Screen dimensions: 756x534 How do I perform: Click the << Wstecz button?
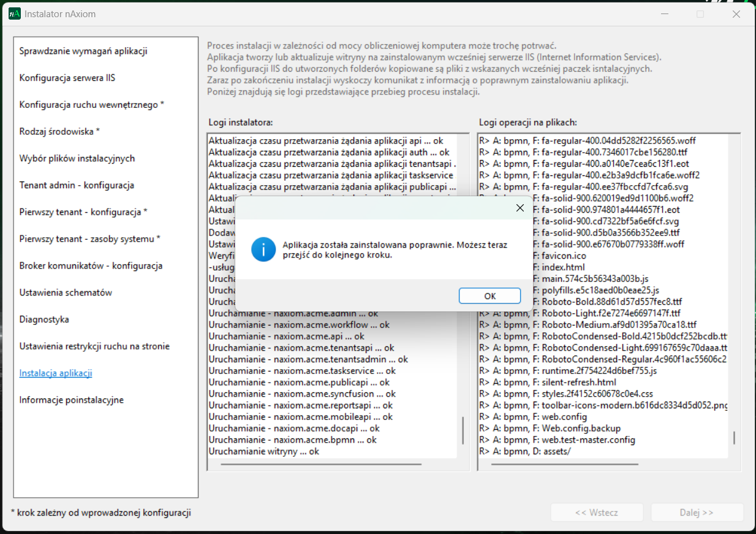[x=596, y=513]
